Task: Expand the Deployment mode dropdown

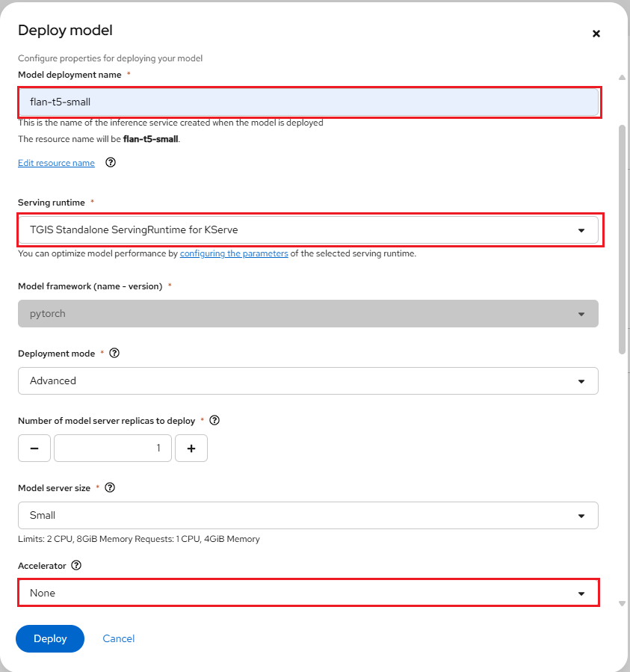Action: coord(308,380)
